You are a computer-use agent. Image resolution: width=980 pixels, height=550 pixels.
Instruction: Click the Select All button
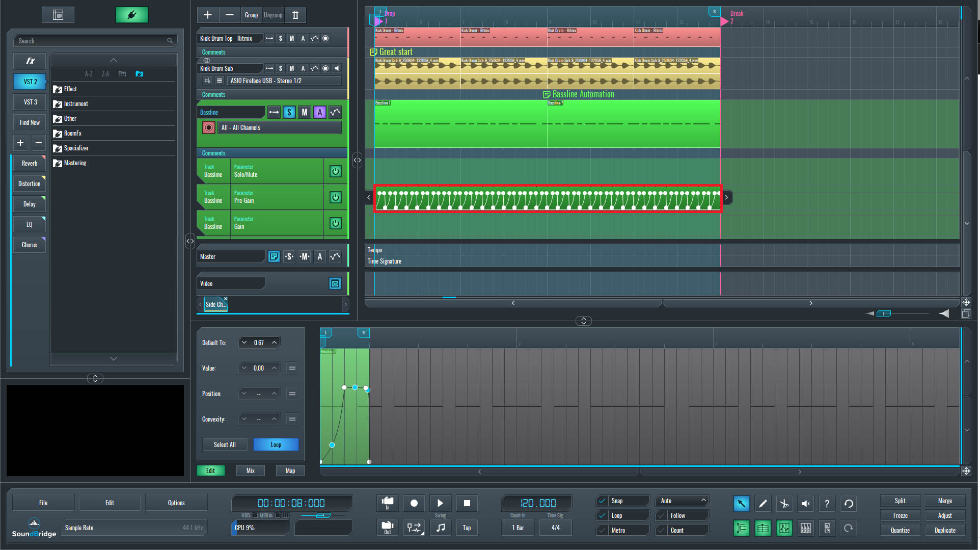[225, 444]
